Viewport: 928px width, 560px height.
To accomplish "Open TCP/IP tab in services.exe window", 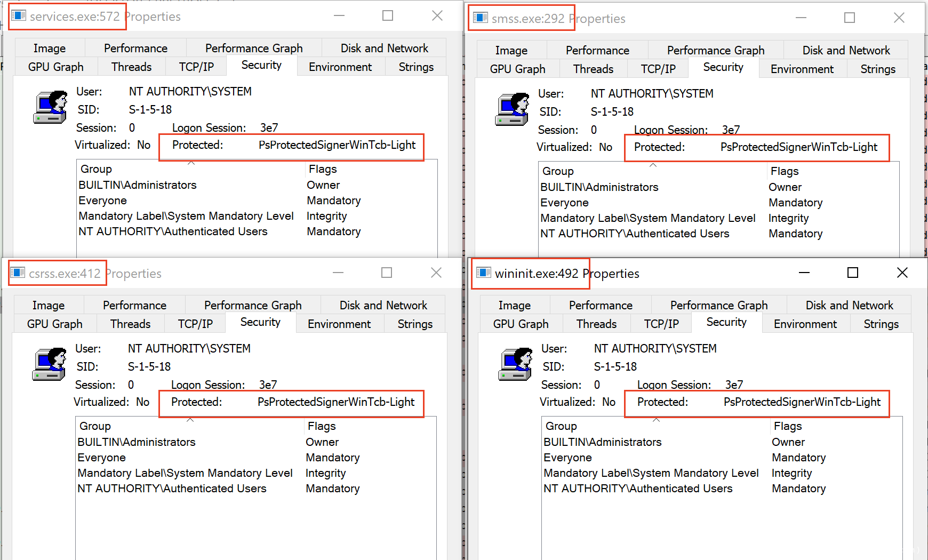I will tap(196, 67).
